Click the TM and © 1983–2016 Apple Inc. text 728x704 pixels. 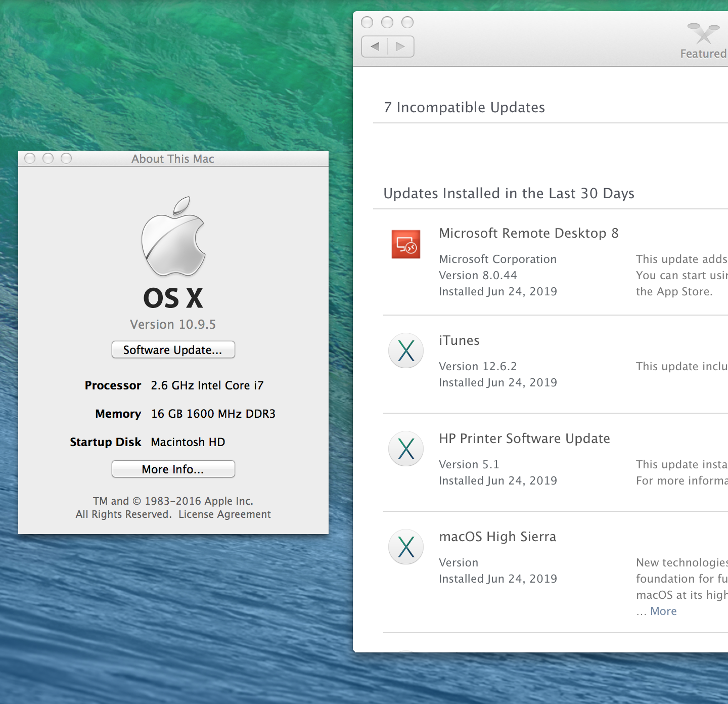pos(173,501)
